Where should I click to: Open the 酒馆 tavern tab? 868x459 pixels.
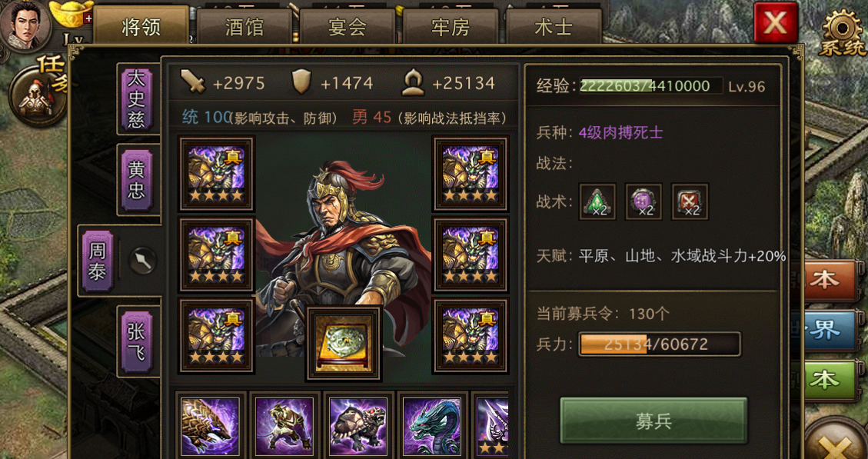tap(244, 27)
